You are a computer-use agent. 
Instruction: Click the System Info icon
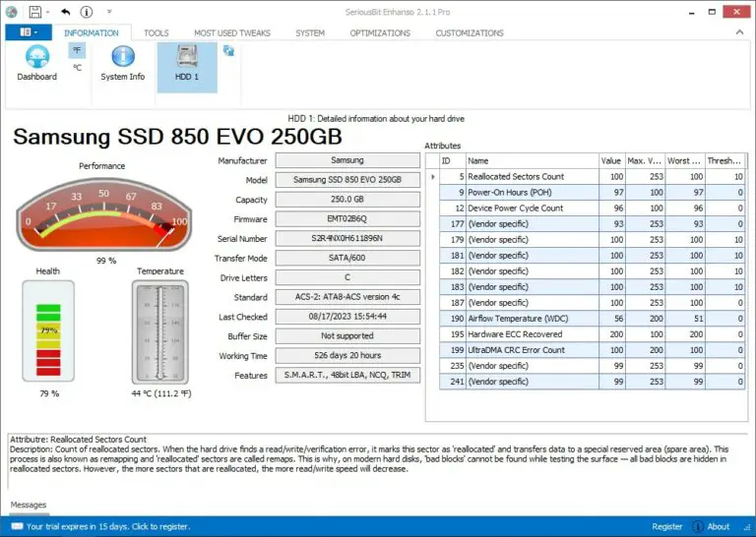(122, 63)
